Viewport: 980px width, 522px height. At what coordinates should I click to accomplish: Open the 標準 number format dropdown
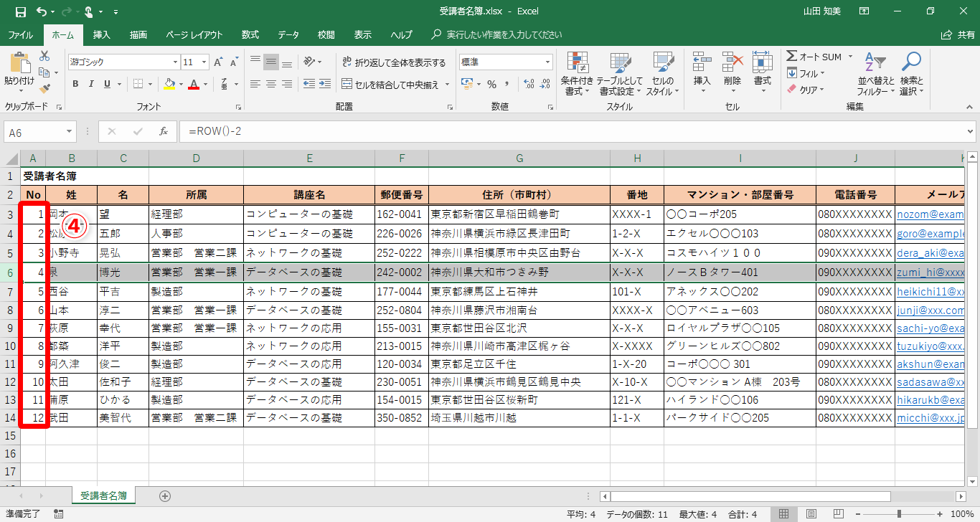tap(547, 62)
